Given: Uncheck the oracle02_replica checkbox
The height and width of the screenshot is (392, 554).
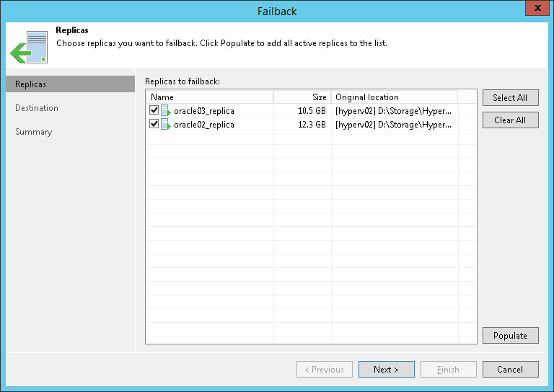Looking at the screenshot, I should 154,125.
